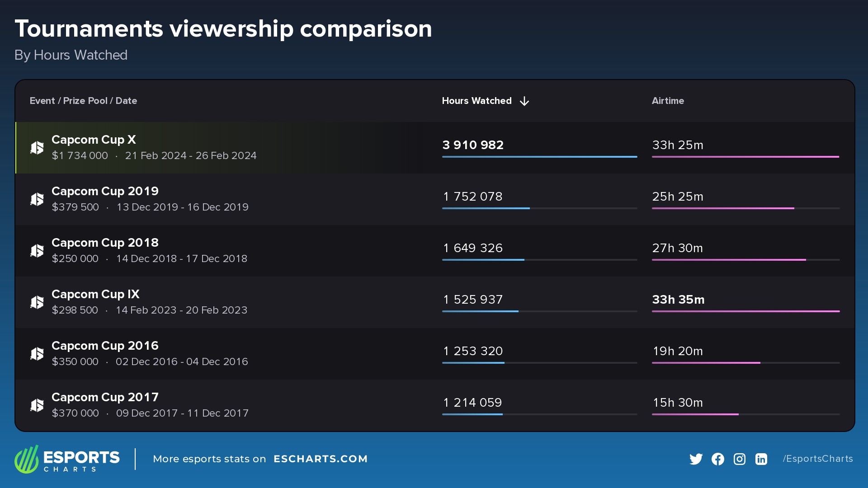The width and height of the screenshot is (868, 488).
Task: Click the Esports Charts logo
Action: click(67, 459)
